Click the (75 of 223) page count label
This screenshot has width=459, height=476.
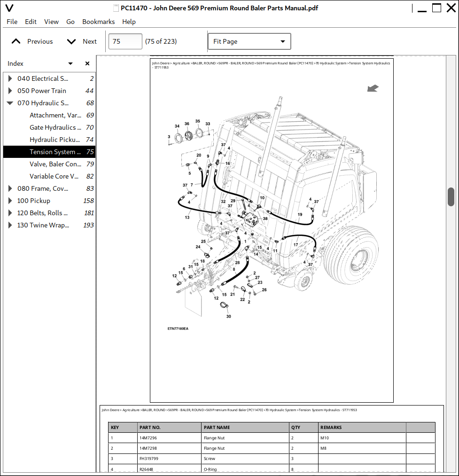click(161, 41)
